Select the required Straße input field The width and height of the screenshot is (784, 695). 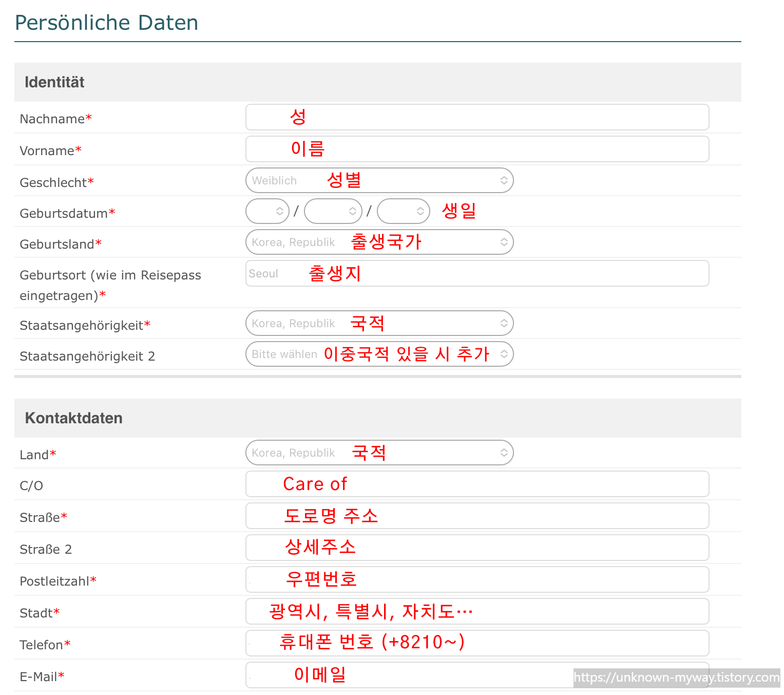477,516
